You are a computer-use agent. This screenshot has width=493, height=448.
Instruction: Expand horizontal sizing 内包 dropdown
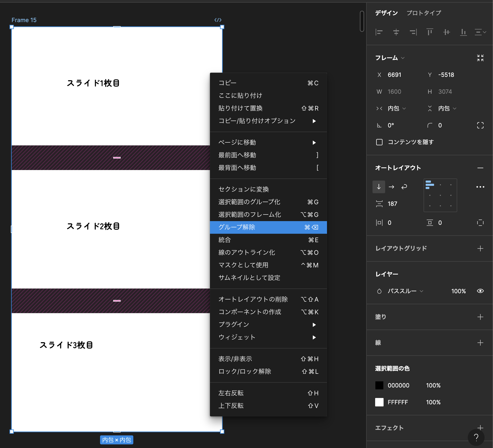pos(396,108)
